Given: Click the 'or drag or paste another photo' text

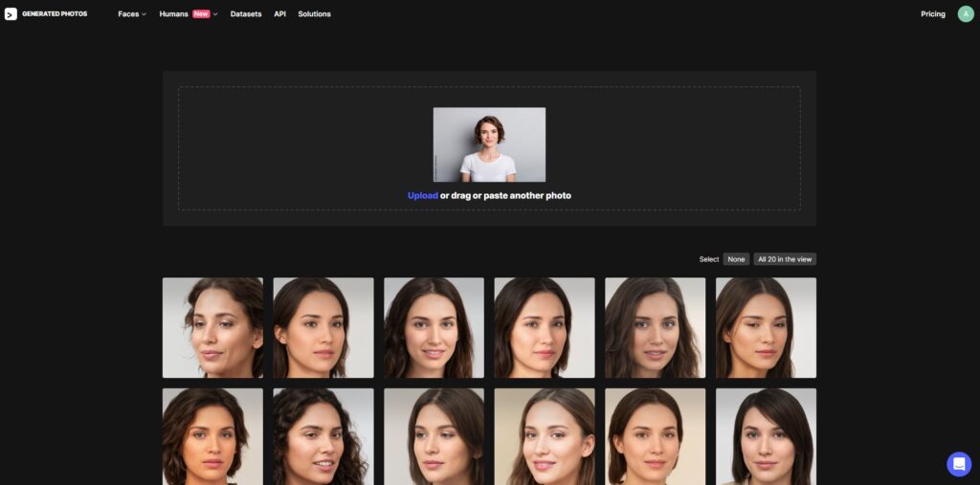Looking at the screenshot, I should tap(505, 195).
